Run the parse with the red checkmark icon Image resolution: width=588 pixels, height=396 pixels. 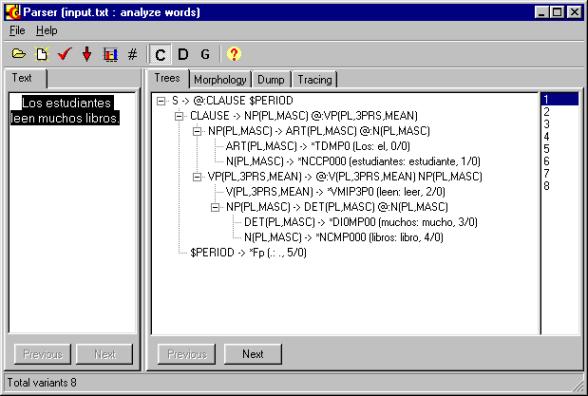pos(64,54)
